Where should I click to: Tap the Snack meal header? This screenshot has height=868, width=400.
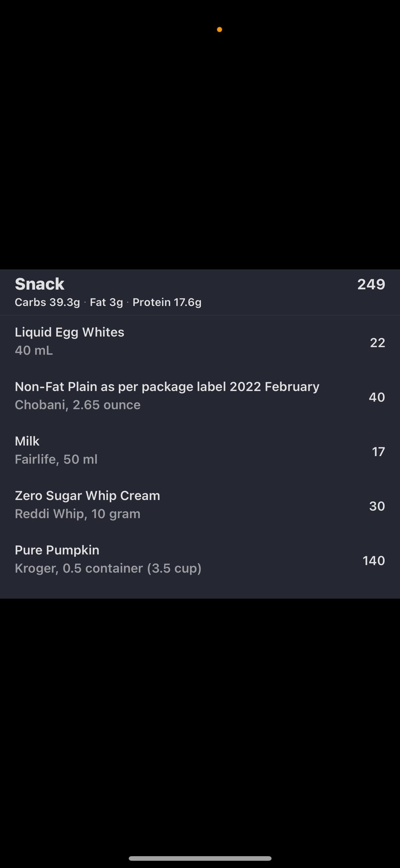tap(40, 284)
